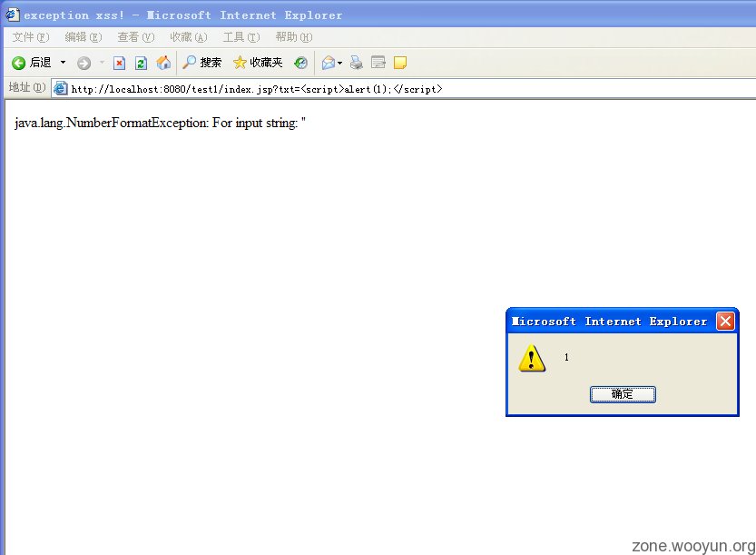Go to Home page icon
Viewport: 756px width, 555px height.
tap(163, 63)
